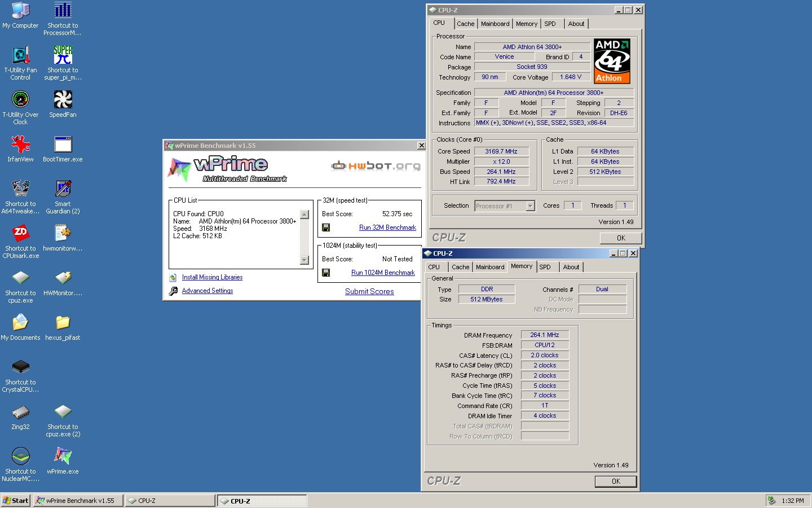Launch Shortcut to cpuz.exe (2) icon
This screenshot has width=812, height=508.
63,411
